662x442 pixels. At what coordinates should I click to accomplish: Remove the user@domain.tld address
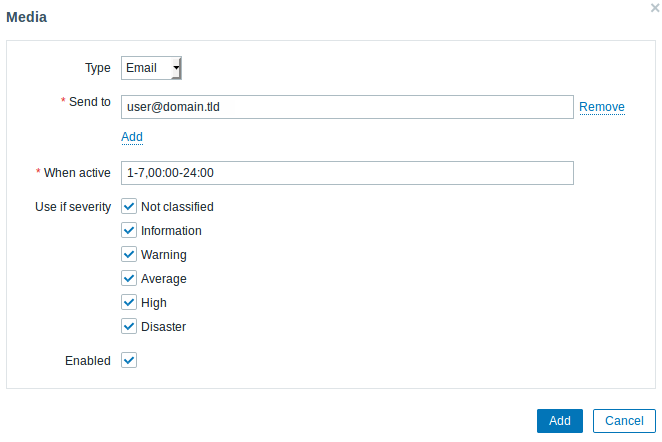click(602, 107)
